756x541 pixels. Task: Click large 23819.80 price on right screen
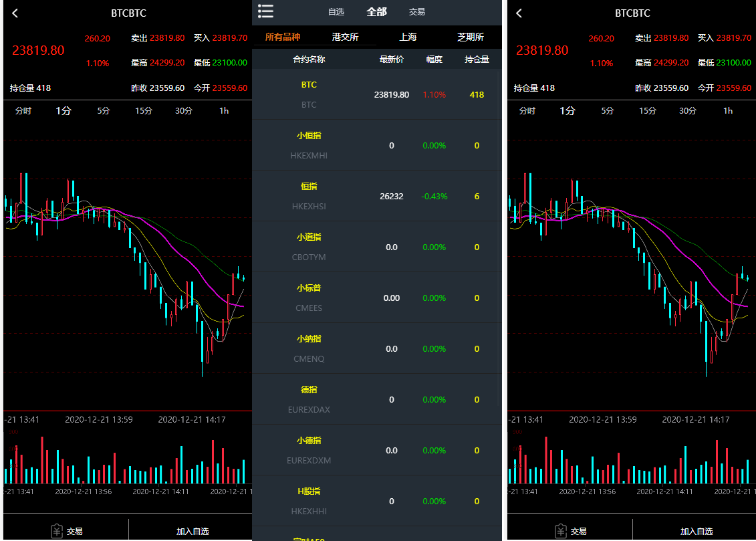coord(542,51)
